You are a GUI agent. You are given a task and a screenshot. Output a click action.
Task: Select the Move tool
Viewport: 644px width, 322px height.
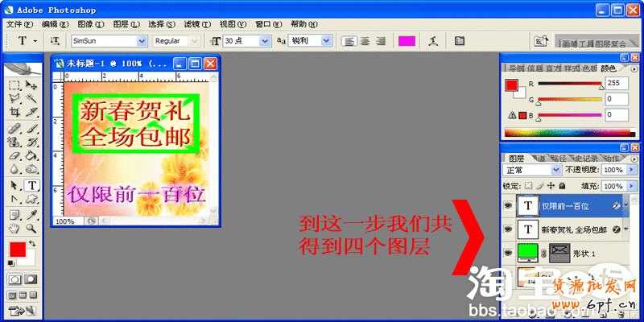32,85
